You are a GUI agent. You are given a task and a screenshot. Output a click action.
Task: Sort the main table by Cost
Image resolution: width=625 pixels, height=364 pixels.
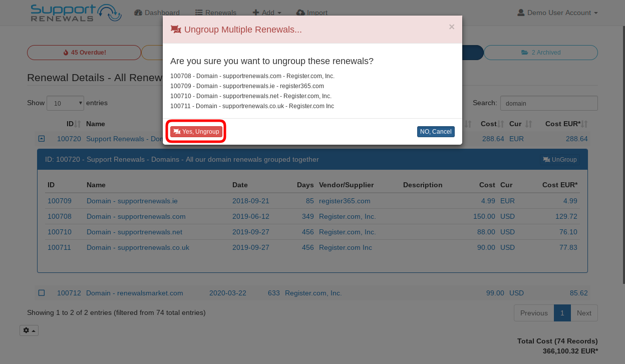pos(492,124)
